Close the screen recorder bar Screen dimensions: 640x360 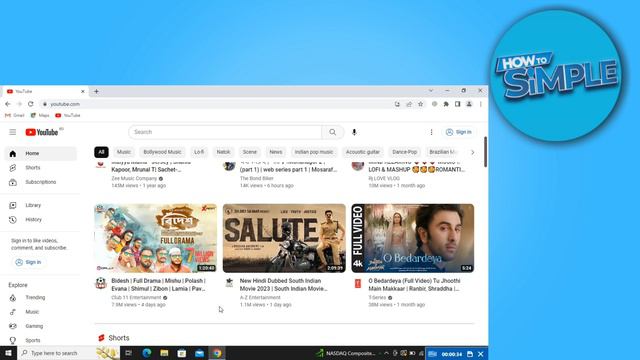(x=481, y=354)
